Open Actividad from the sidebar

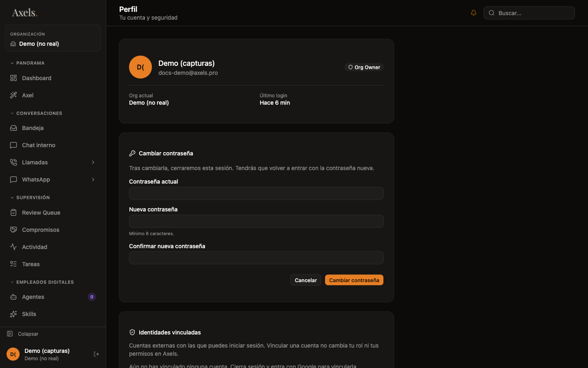click(x=53, y=247)
